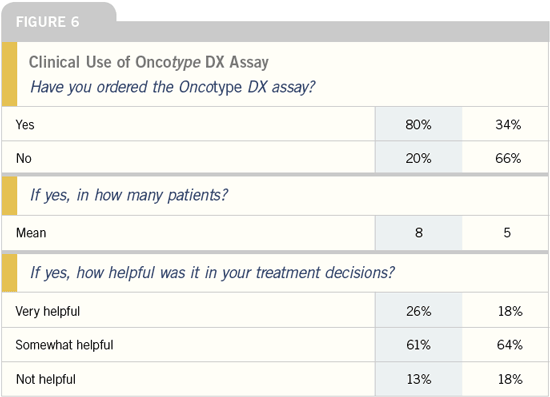550x397 pixels.
Task: Select the No row label
Action: coord(24,158)
